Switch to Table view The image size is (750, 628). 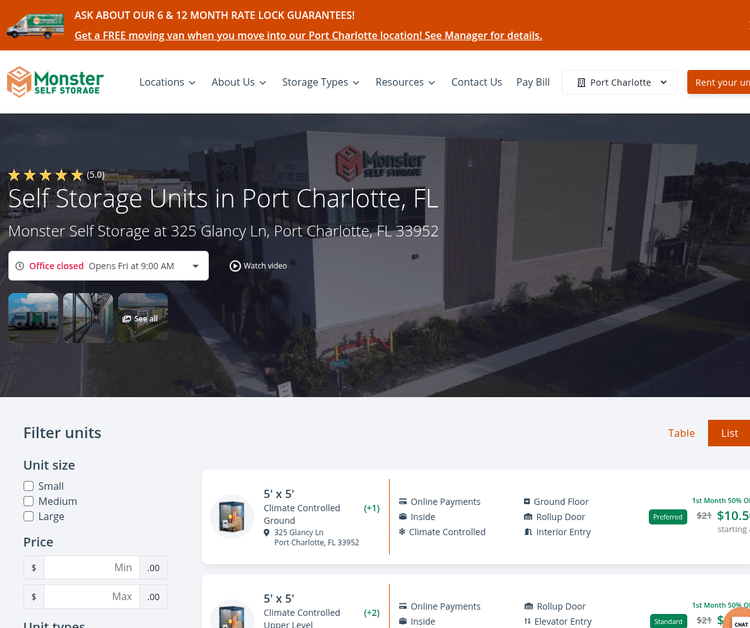pos(681,433)
